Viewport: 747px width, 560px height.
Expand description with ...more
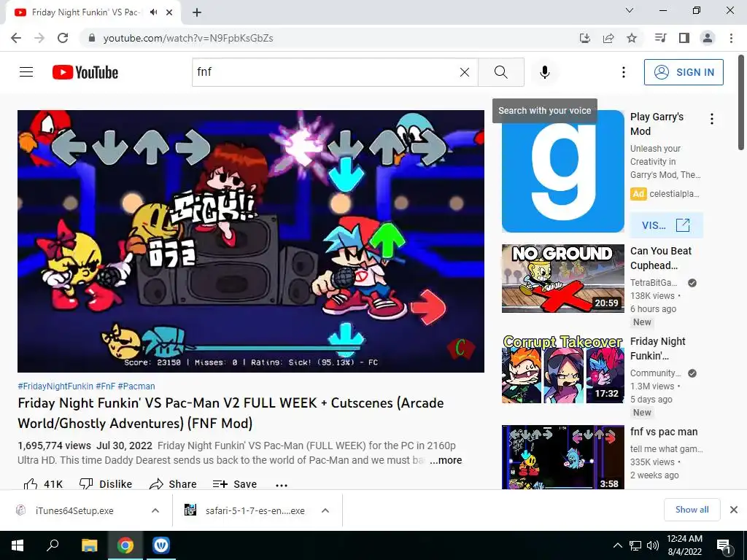446,460
